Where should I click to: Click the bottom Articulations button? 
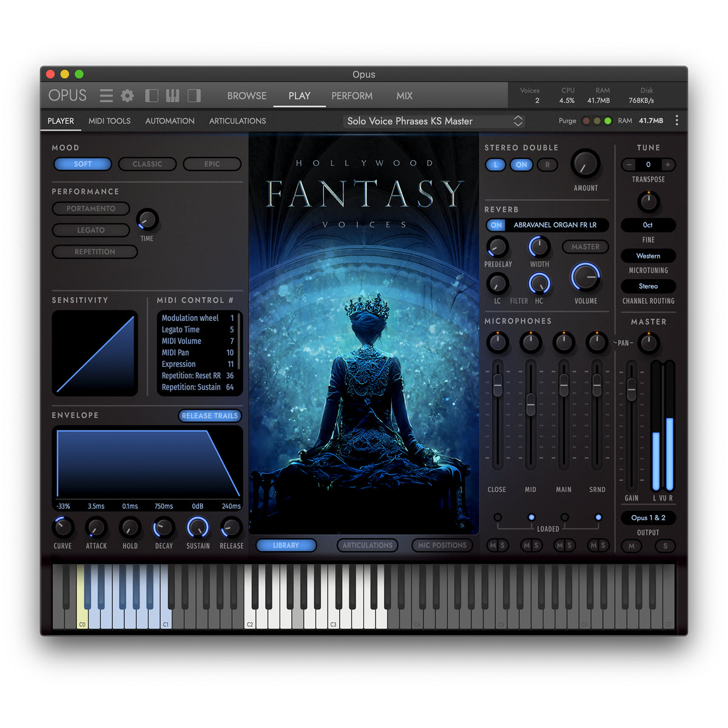pyautogui.click(x=368, y=545)
